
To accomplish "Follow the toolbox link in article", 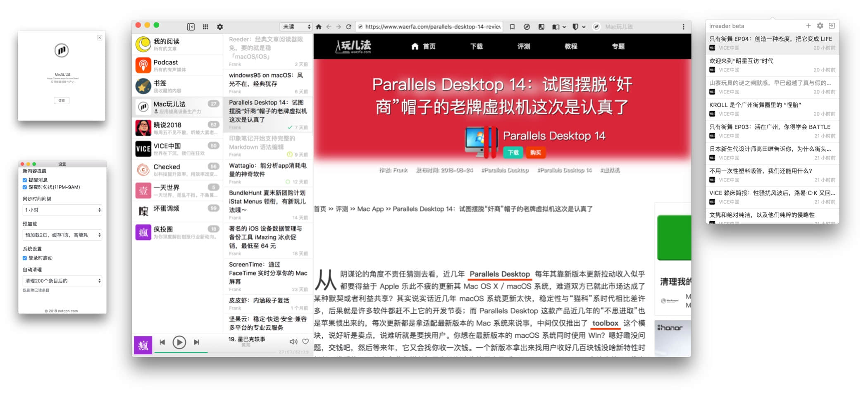I will (x=605, y=323).
